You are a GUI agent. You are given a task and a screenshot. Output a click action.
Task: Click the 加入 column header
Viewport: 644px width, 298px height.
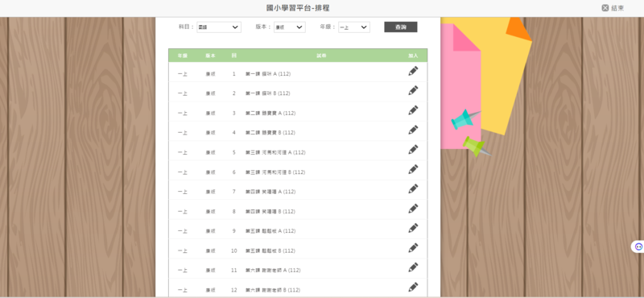pos(413,56)
